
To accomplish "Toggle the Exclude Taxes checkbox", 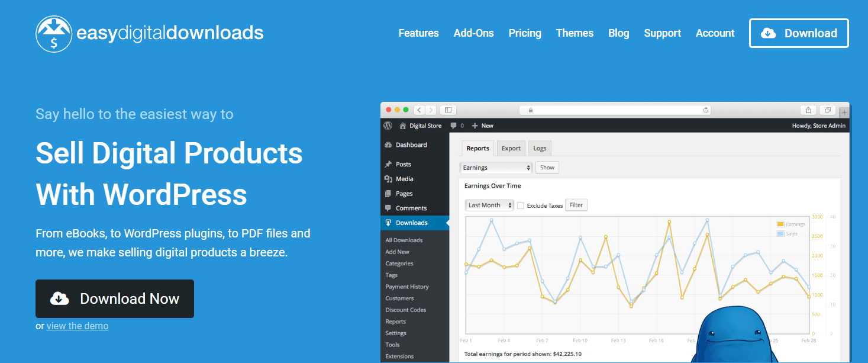I will tap(521, 205).
